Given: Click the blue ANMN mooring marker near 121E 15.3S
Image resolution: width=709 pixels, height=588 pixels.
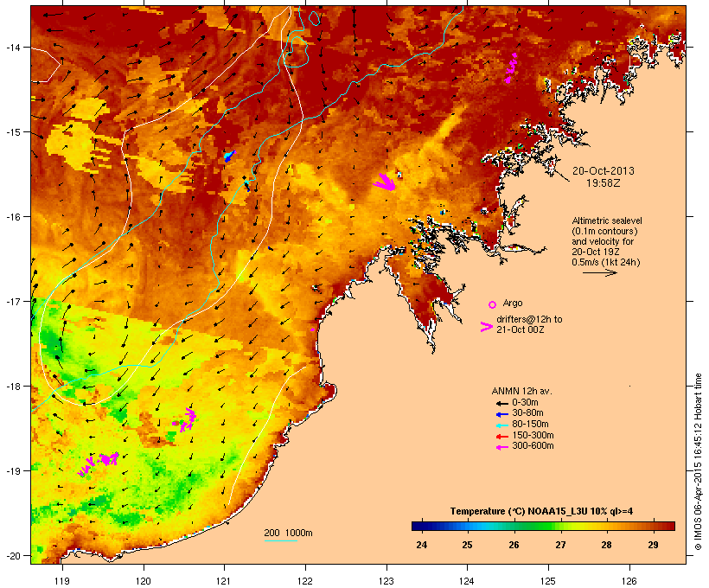Looking at the screenshot, I should coord(229,157).
